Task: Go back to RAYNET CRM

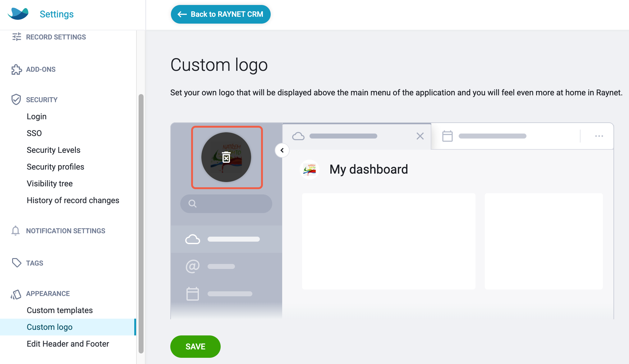Action: [x=221, y=14]
